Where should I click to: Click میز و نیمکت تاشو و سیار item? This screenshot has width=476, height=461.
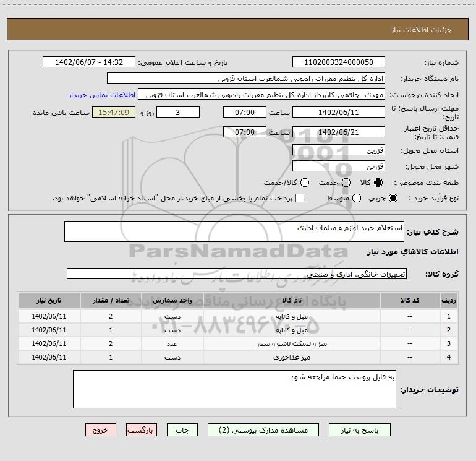click(291, 343)
